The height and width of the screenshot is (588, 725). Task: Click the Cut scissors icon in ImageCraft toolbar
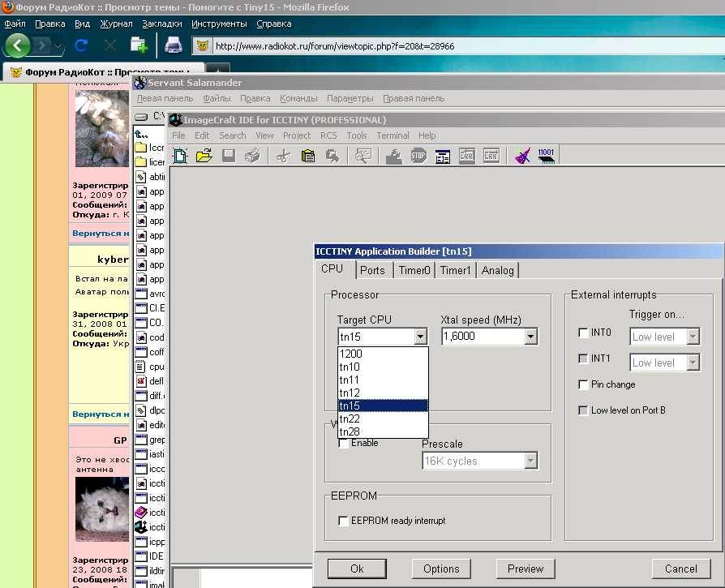[283, 157]
